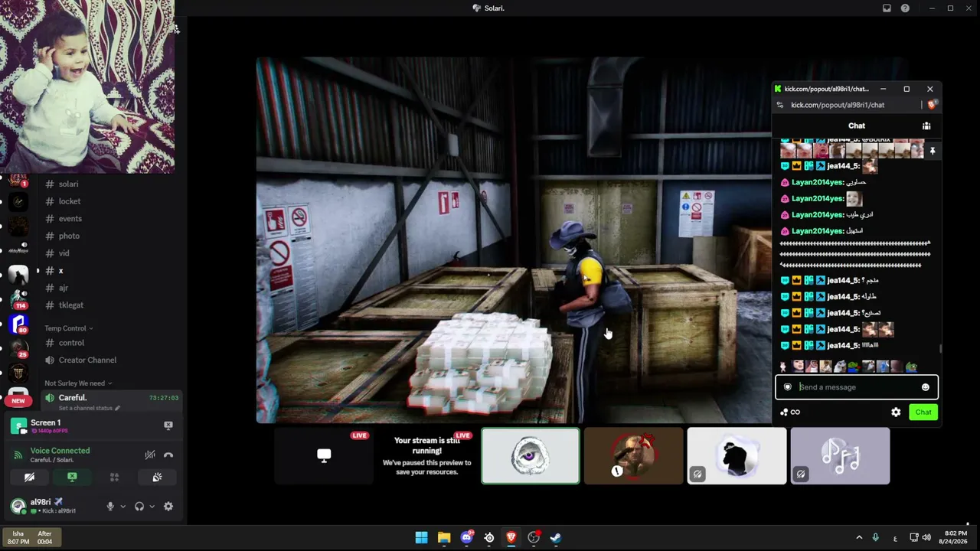
Task: Select the eye avatar participant tile
Action: (531, 456)
